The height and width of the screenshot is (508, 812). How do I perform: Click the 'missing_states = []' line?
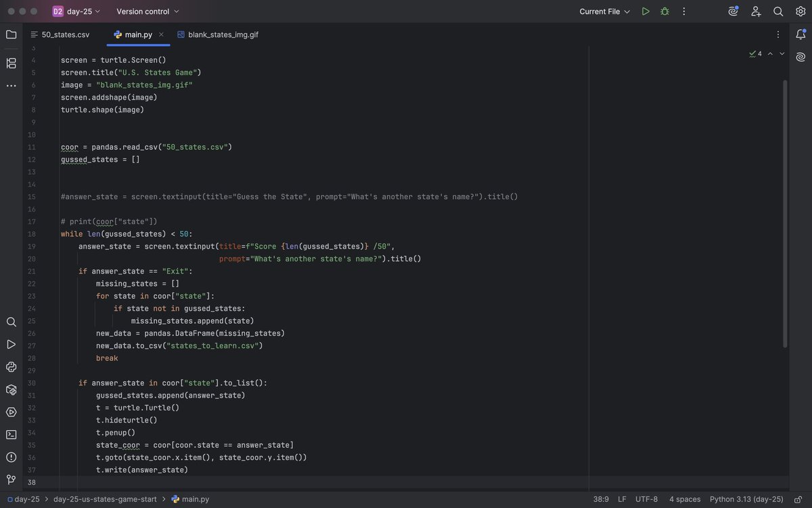(137, 284)
